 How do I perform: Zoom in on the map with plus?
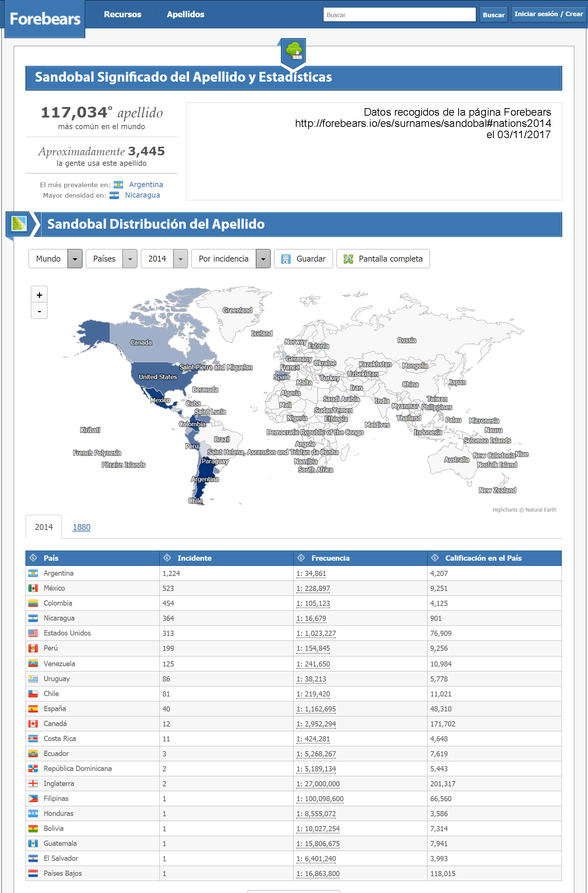coord(39,295)
